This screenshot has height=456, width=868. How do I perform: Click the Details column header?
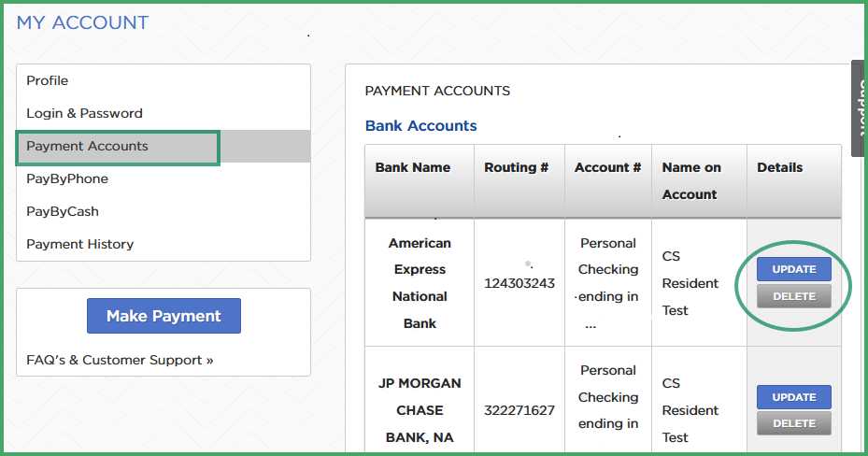pyautogui.click(x=780, y=167)
